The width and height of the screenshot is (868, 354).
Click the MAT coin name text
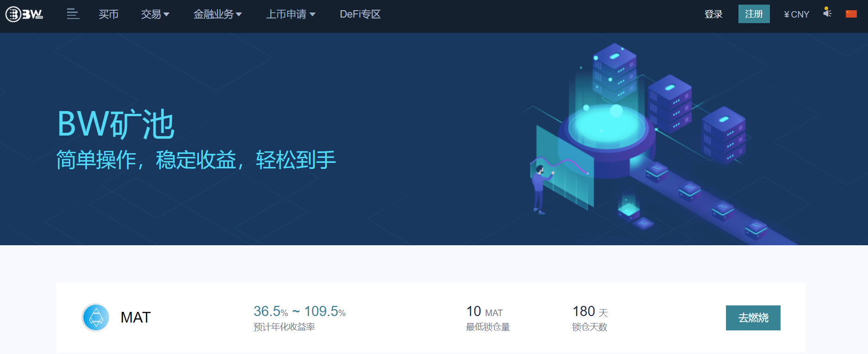tap(136, 317)
